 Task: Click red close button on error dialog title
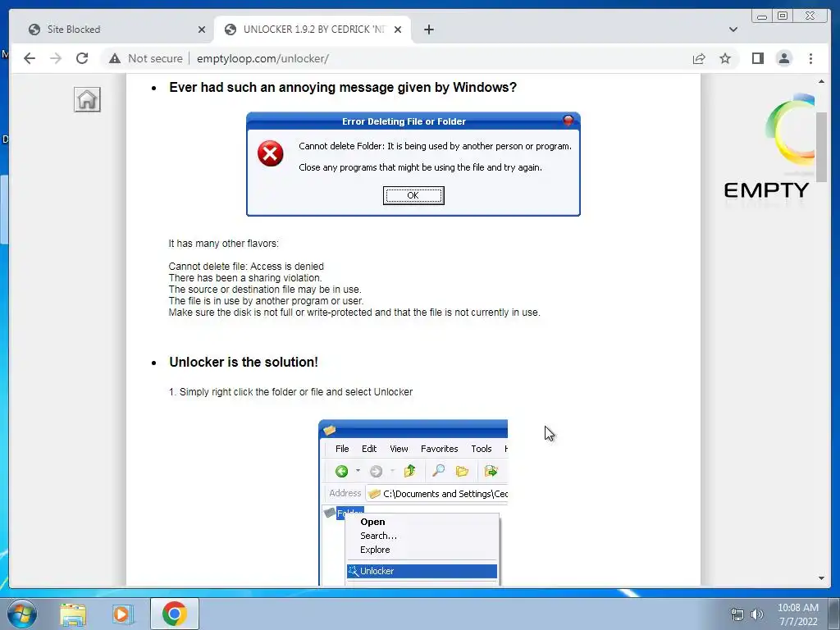(568, 120)
